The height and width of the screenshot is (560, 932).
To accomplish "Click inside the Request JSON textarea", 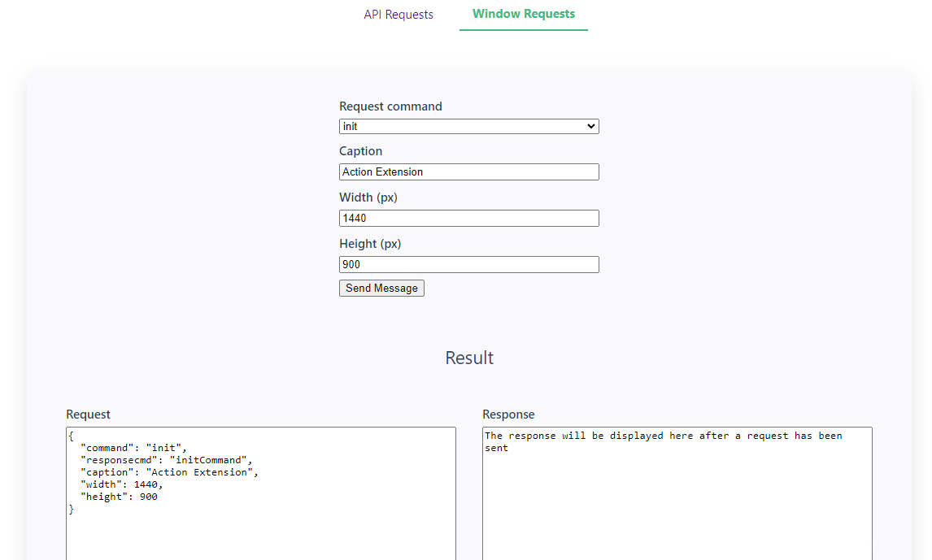I will tap(260, 528).
